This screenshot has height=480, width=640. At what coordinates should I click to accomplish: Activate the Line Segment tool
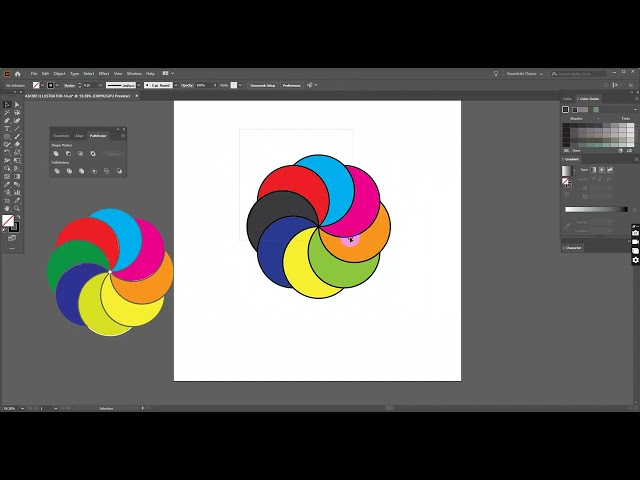(17, 129)
